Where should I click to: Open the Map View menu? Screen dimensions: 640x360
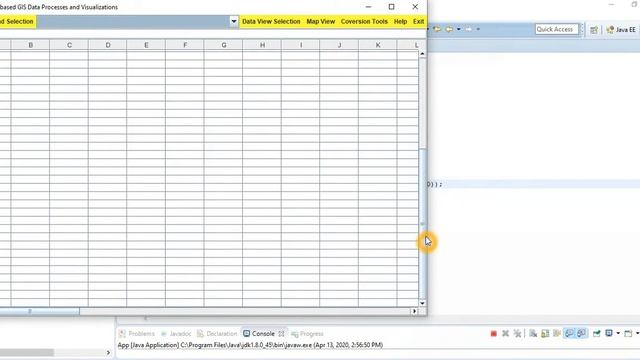[x=320, y=21]
